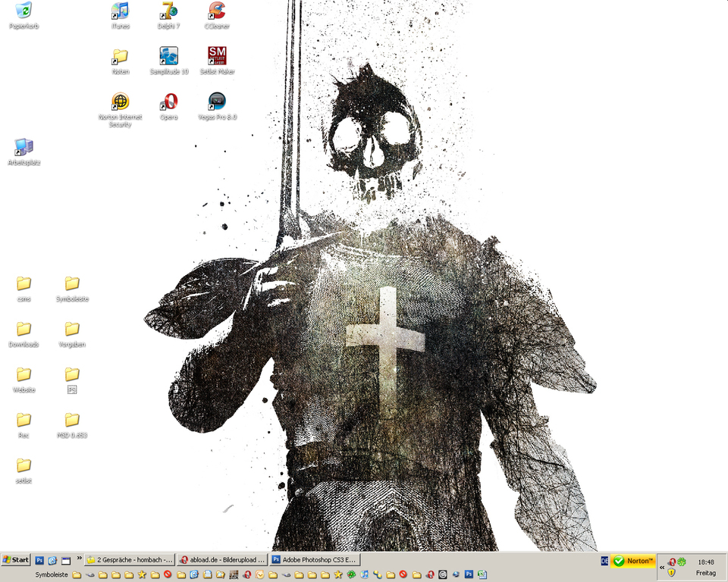Click the Norton status button in taskbar

pyautogui.click(x=632, y=561)
